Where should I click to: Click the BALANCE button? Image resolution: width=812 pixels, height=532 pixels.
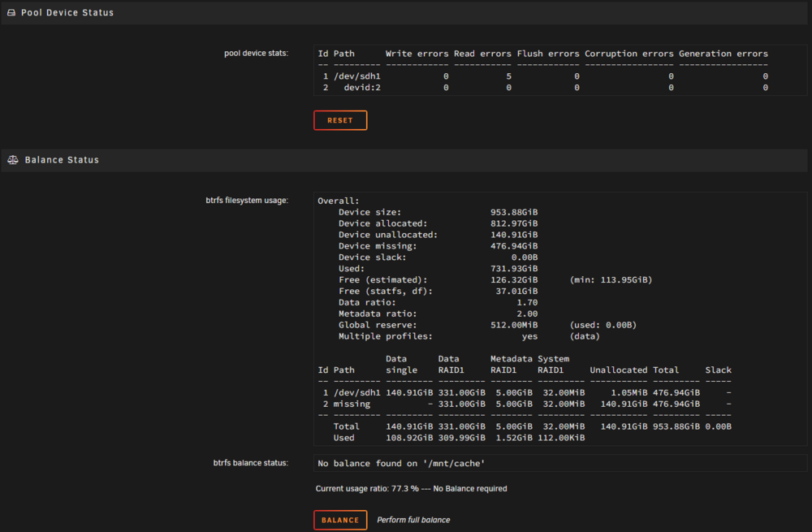(340, 520)
